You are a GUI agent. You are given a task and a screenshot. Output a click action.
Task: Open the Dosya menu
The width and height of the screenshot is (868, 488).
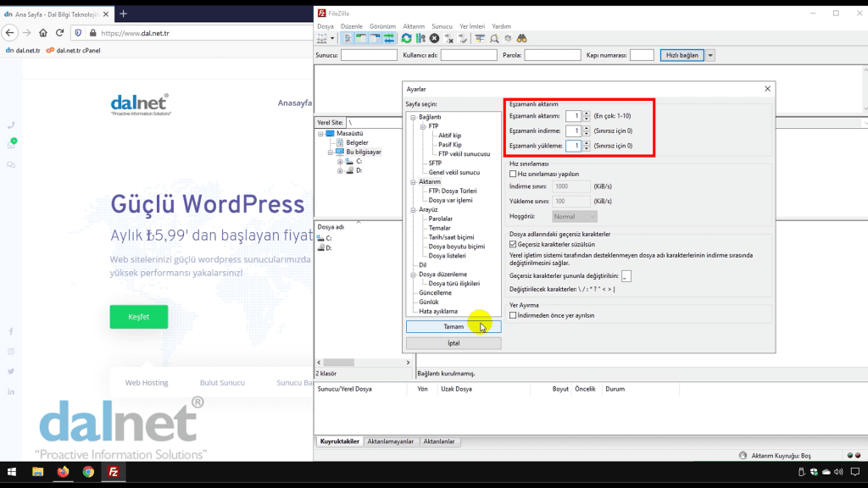(x=325, y=26)
